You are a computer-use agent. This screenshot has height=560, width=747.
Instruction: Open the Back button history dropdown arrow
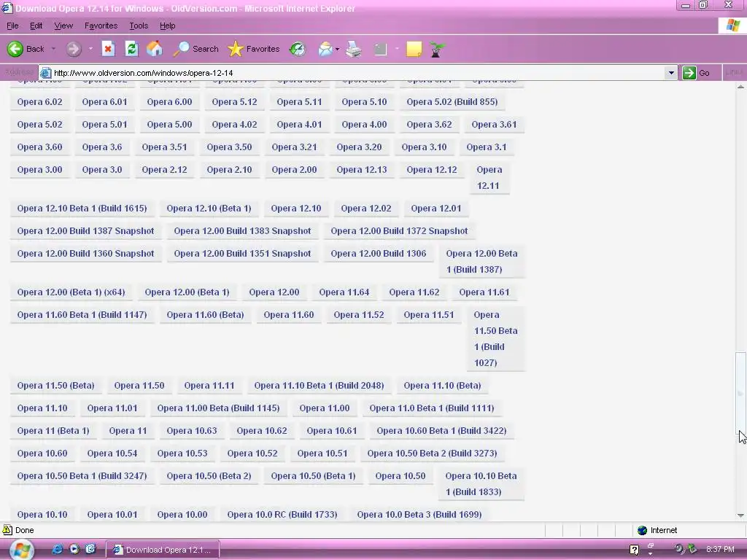click(53, 49)
